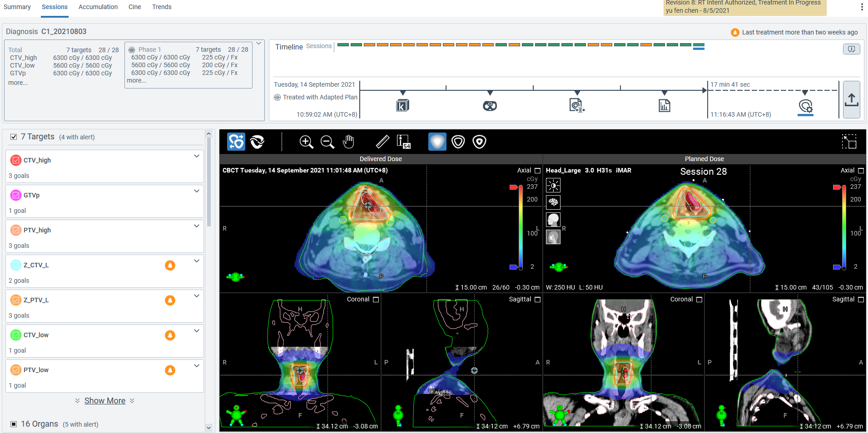Select the last blue session marker in timeline

pyautogui.click(x=699, y=46)
